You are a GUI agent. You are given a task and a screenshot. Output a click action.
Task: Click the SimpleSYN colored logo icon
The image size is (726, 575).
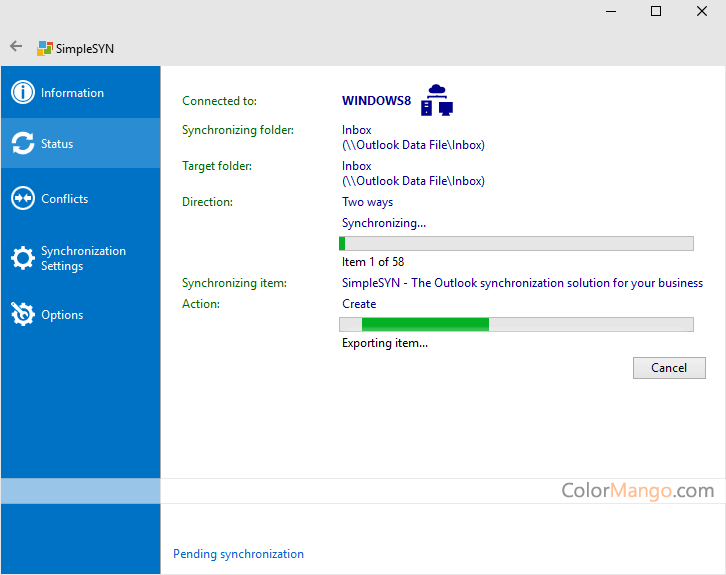tap(45, 48)
